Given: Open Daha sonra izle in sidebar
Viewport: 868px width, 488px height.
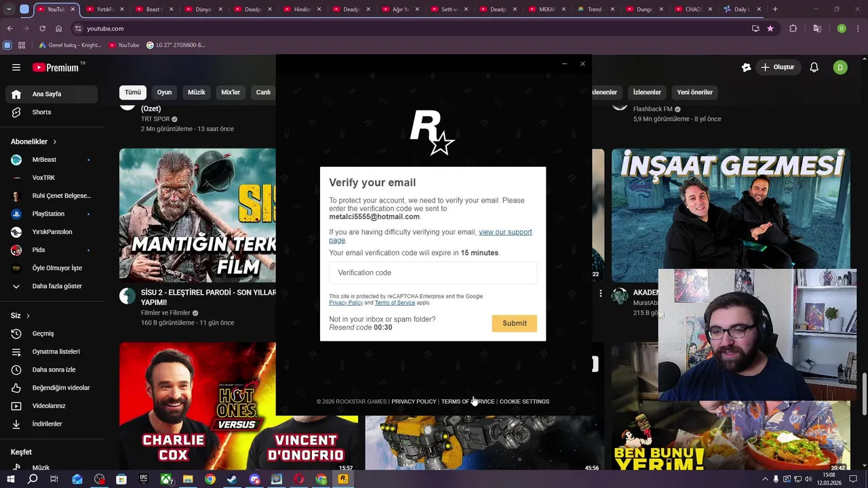Looking at the screenshot, I should pos(51,369).
